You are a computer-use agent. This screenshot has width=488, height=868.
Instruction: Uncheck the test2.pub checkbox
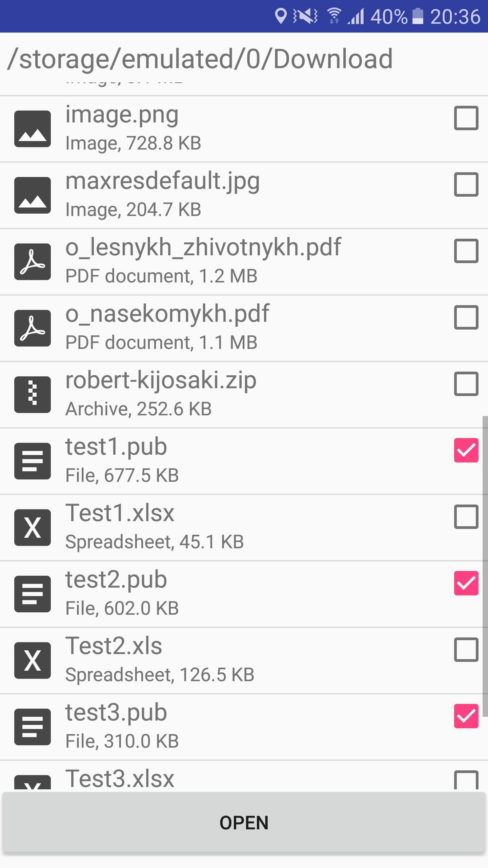point(466,583)
